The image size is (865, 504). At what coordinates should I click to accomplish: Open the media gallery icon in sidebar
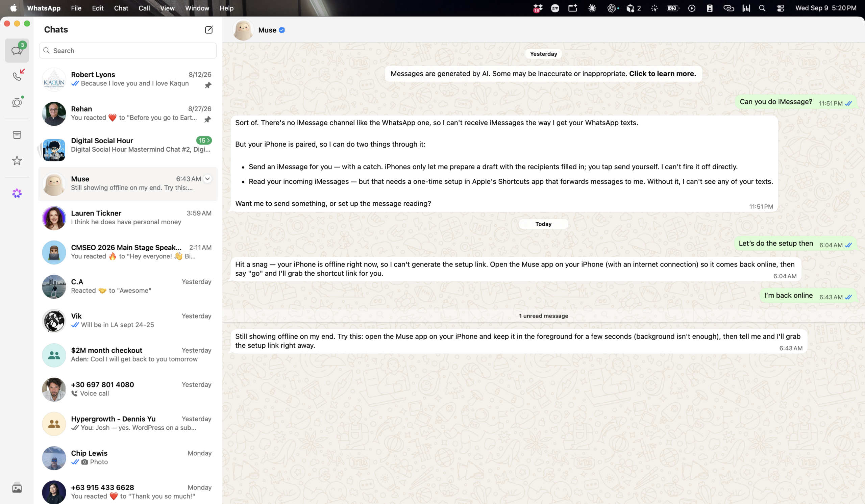click(17, 487)
